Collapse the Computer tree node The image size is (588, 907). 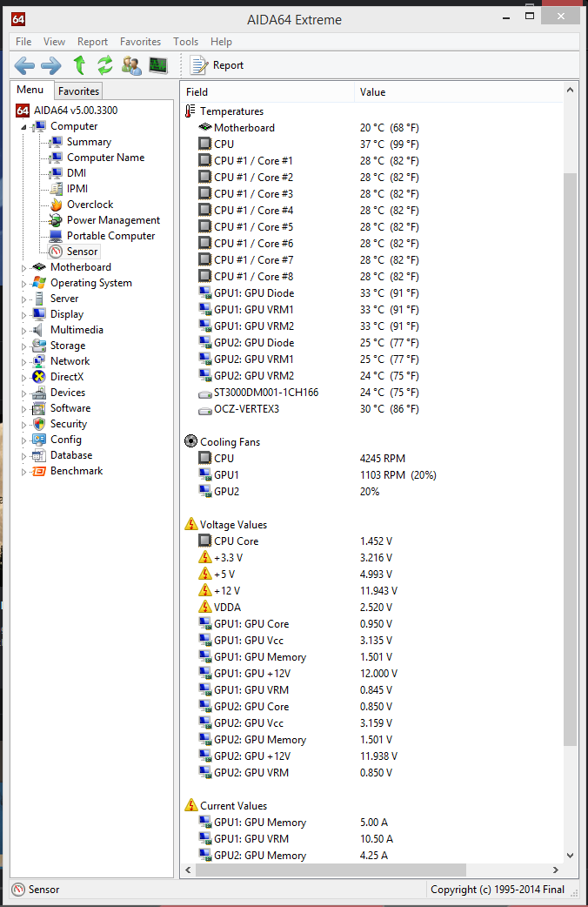pyautogui.click(x=23, y=127)
